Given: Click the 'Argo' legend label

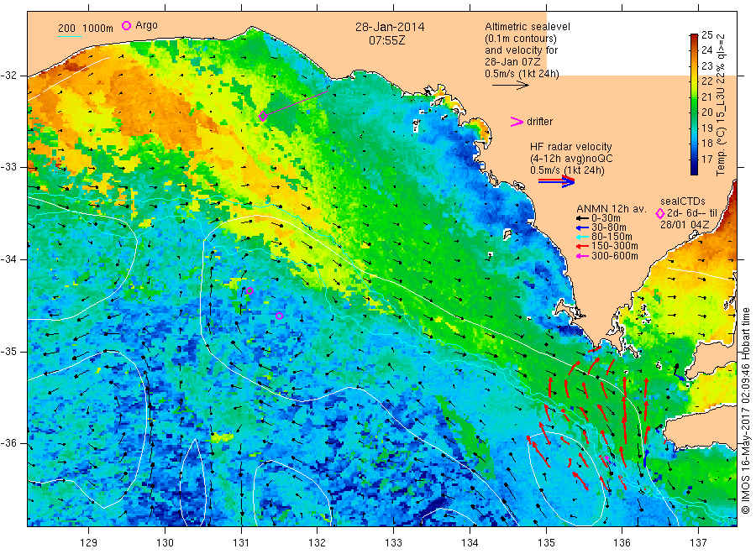Looking at the screenshot, I should (x=146, y=25).
